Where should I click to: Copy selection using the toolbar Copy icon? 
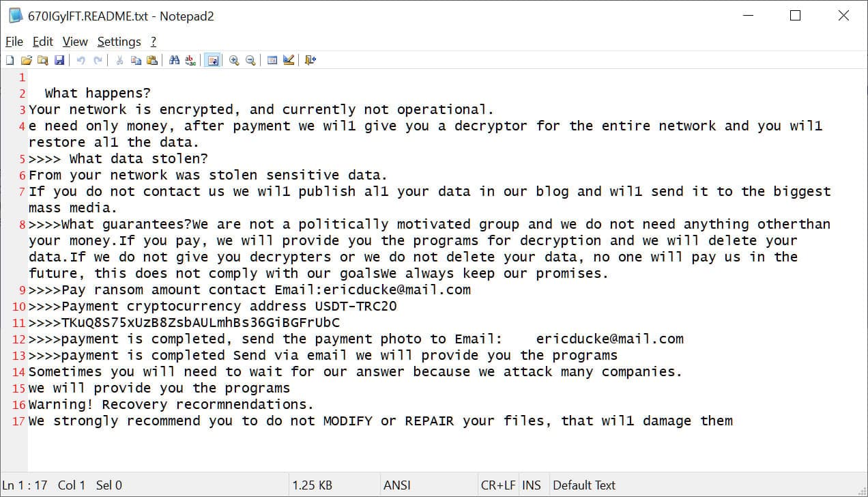pos(136,60)
